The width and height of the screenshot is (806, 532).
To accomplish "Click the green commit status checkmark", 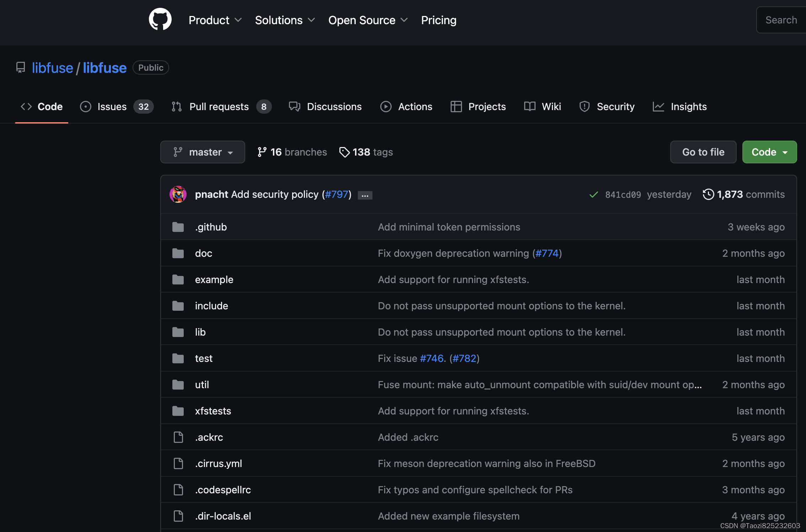I will [593, 195].
